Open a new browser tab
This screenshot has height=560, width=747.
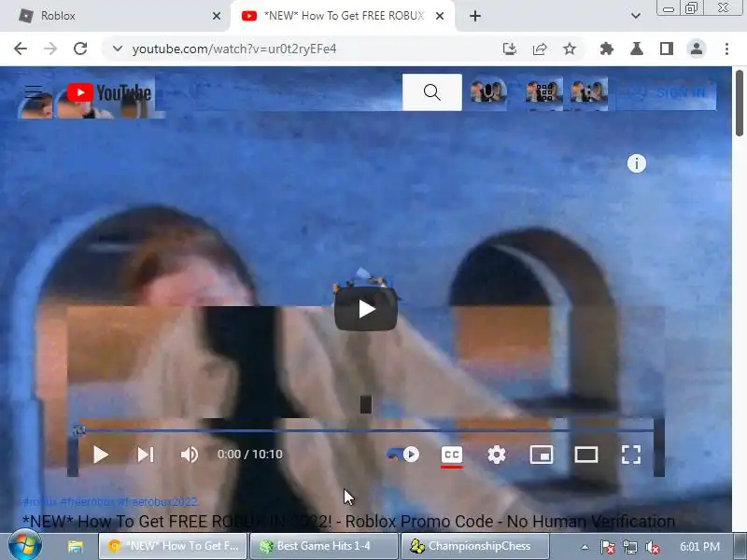[x=475, y=16]
